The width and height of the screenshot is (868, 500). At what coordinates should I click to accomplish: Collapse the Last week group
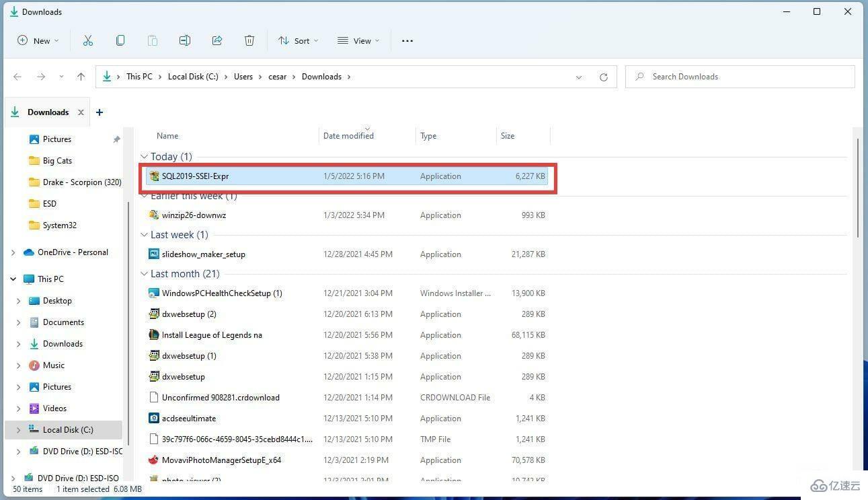coord(144,235)
